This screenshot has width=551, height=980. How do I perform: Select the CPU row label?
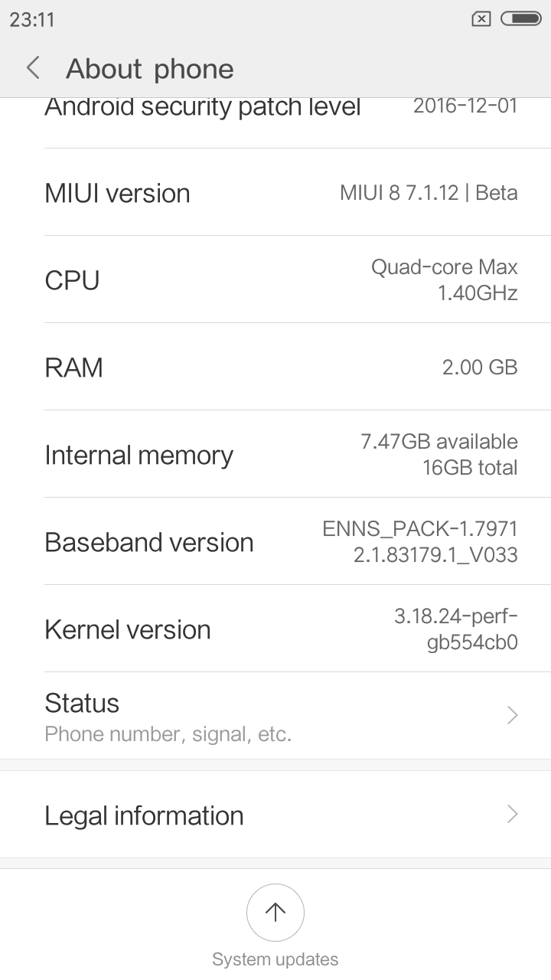click(x=72, y=280)
